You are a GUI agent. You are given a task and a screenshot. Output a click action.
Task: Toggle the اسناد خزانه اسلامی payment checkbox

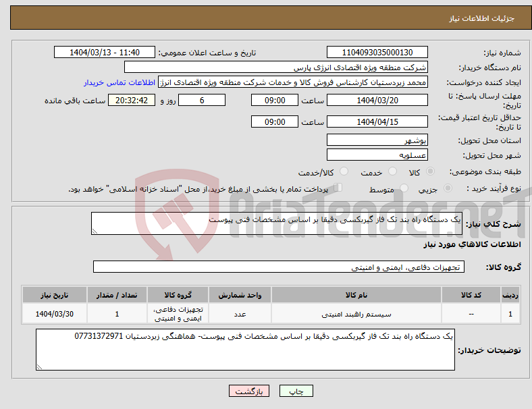pos(338,188)
